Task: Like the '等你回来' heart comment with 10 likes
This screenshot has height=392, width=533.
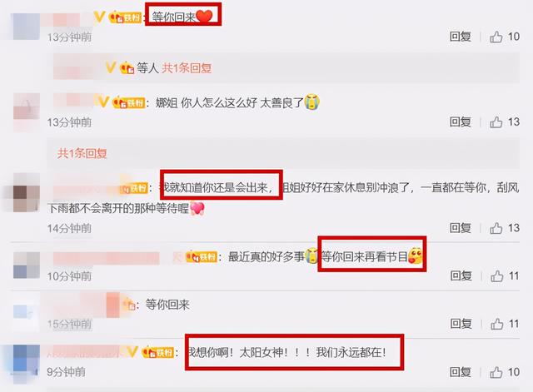Action: [496, 37]
